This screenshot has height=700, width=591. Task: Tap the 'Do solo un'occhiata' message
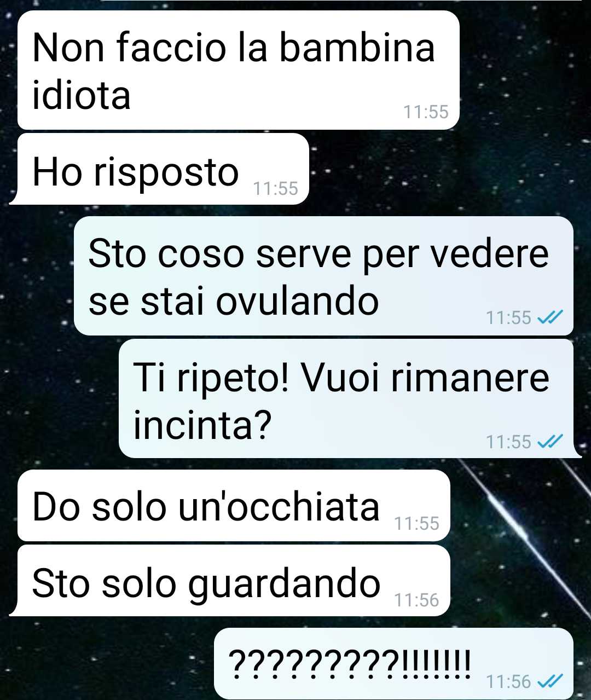coord(234,505)
